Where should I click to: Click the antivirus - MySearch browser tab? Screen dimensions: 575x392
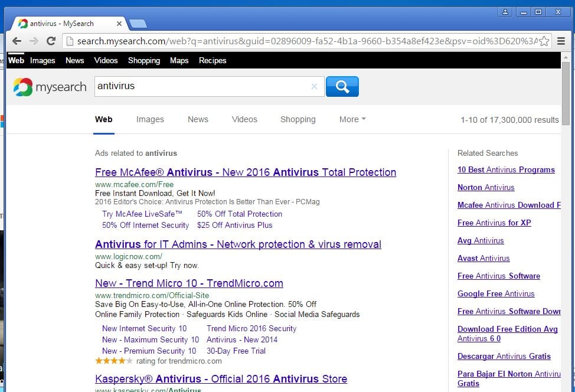pos(68,24)
